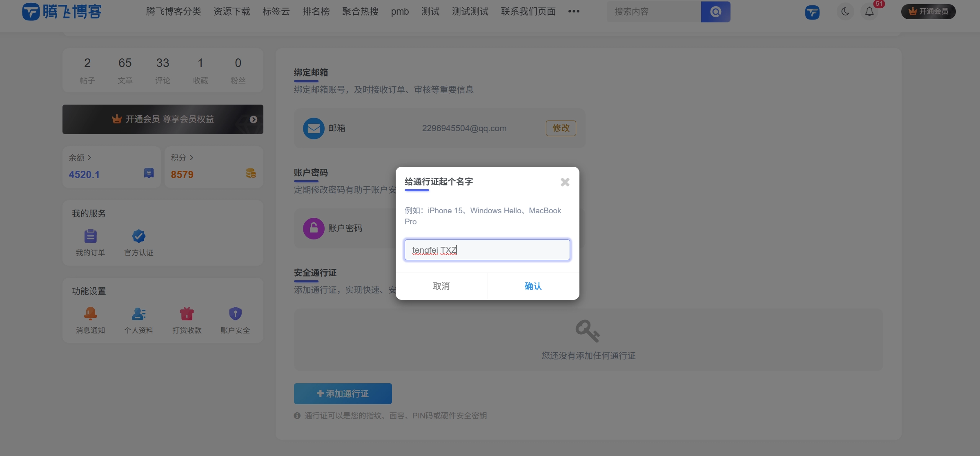Confirm the passkey name with 确认
The image size is (980, 456).
[x=532, y=286]
